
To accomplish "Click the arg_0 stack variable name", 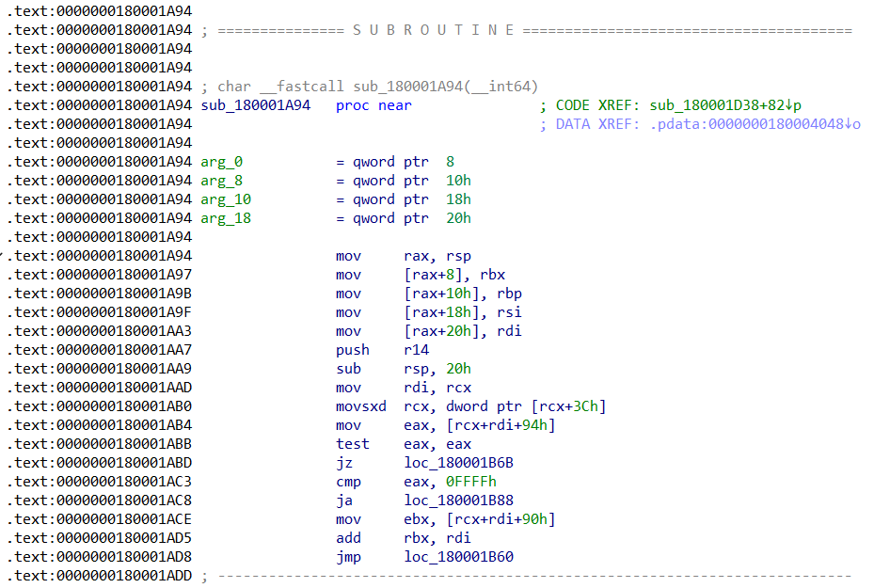I will point(222,162).
